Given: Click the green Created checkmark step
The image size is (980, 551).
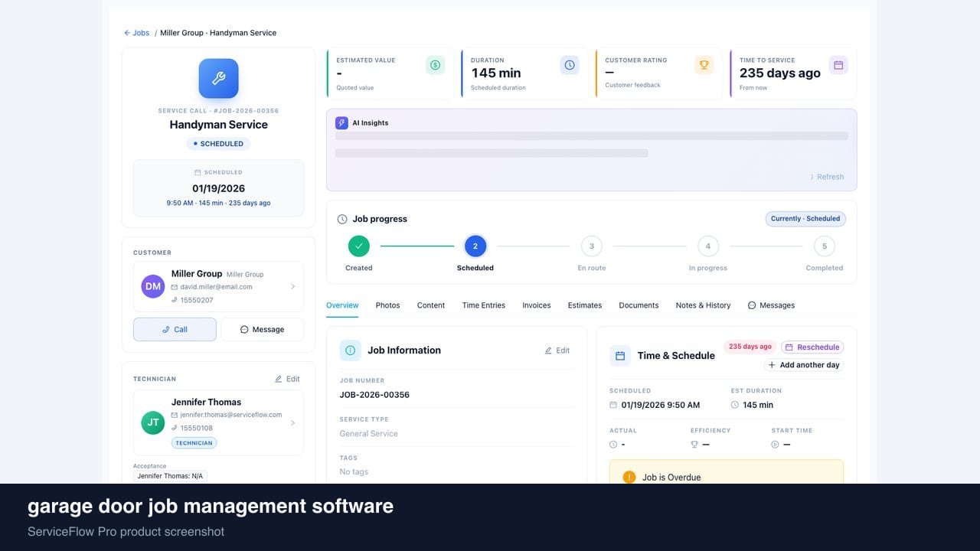Looking at the screenshot, I should pos(358,246).
